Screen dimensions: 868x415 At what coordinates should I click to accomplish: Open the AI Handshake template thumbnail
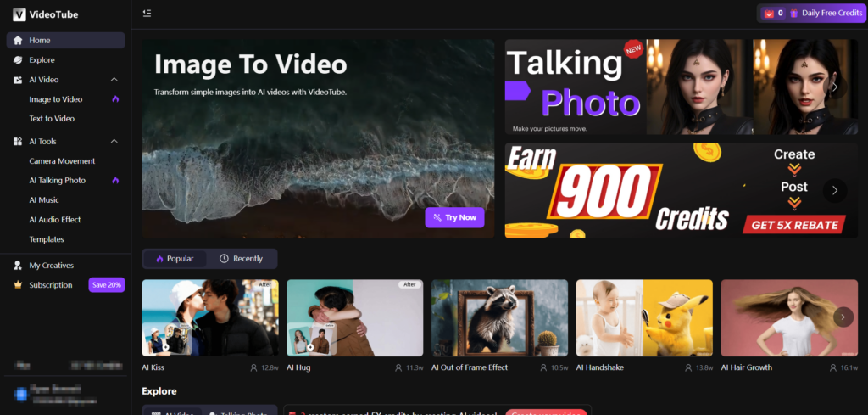(x=644, y=317)
